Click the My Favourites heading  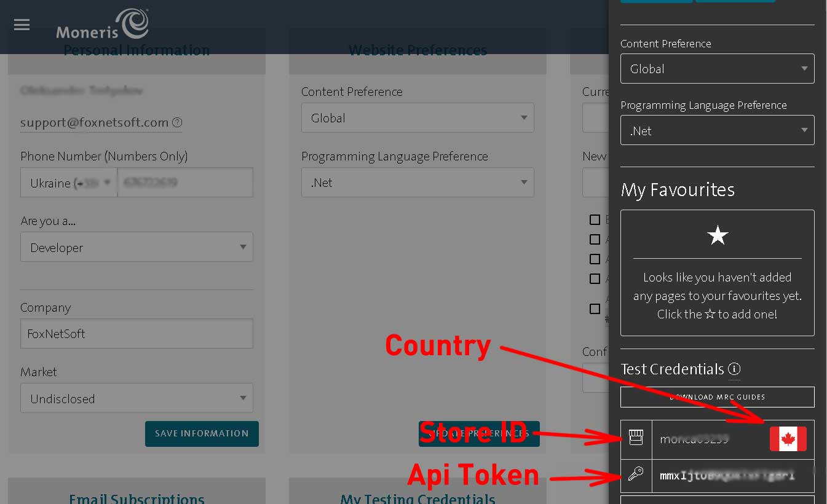click(x=678, y=189)
